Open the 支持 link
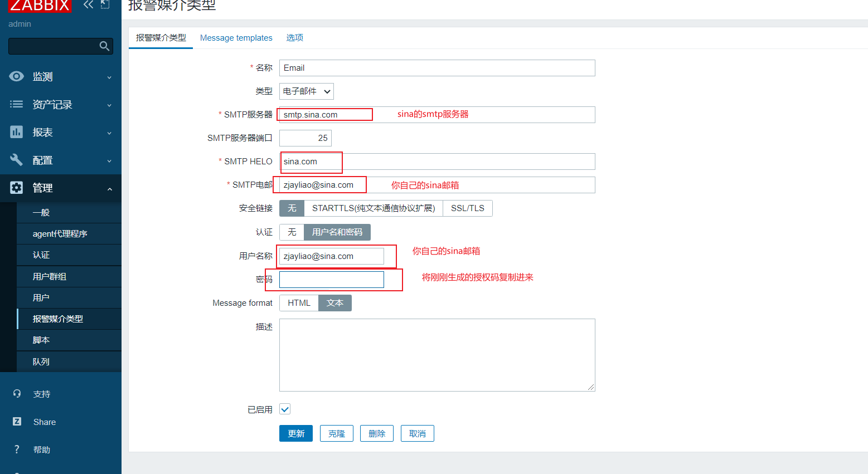Screen dimensions: 868x474 (x=42, y=394)
